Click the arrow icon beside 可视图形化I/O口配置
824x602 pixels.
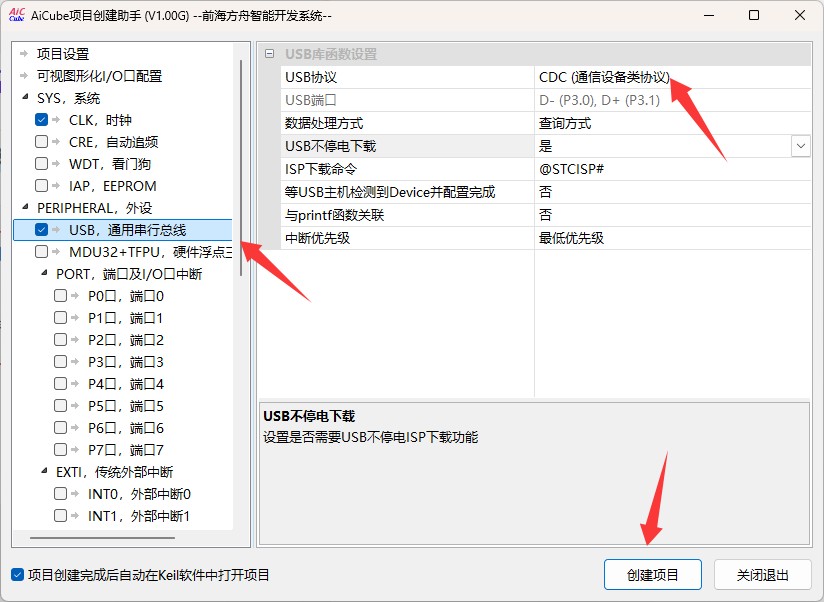click(x=24, y=76)
